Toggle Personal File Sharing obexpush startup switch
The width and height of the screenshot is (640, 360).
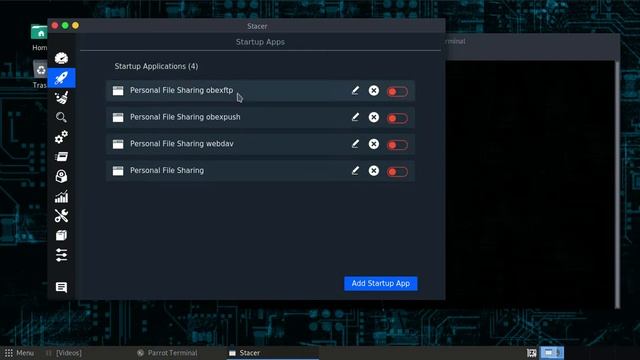[x=397, y=118]
